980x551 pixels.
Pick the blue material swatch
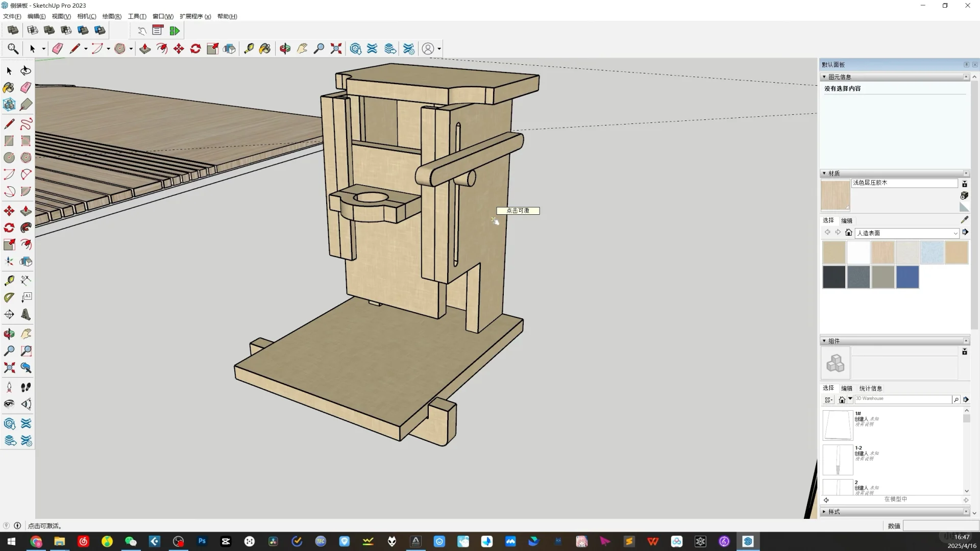(907, 277)
